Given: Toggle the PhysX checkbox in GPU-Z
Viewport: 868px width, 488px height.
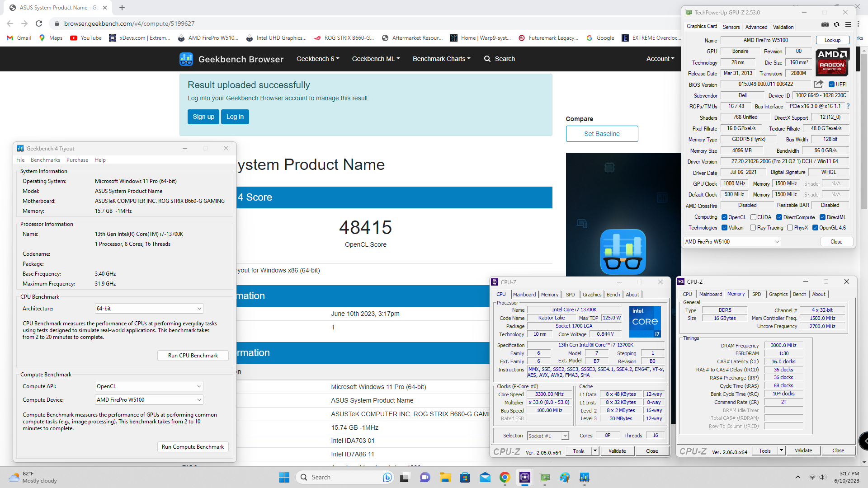Looking at the screenshot, I should [x=790, y=228].
